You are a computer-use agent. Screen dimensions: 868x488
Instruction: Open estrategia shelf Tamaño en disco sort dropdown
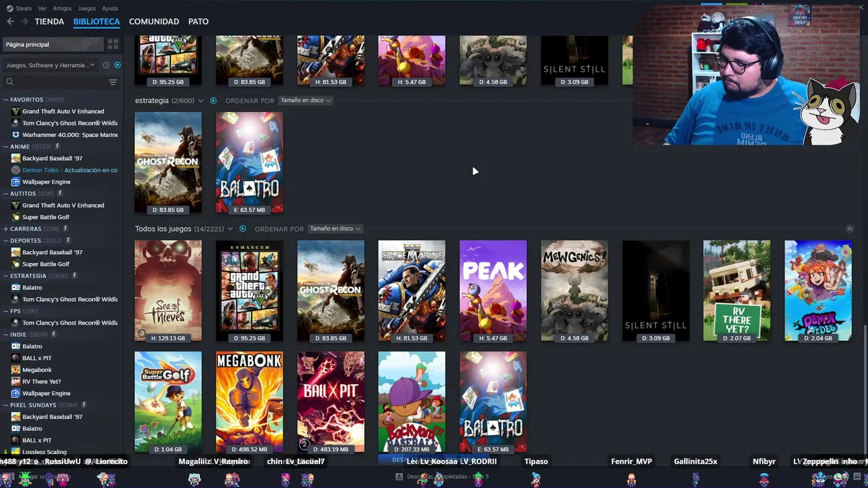[x=305, y=100]
